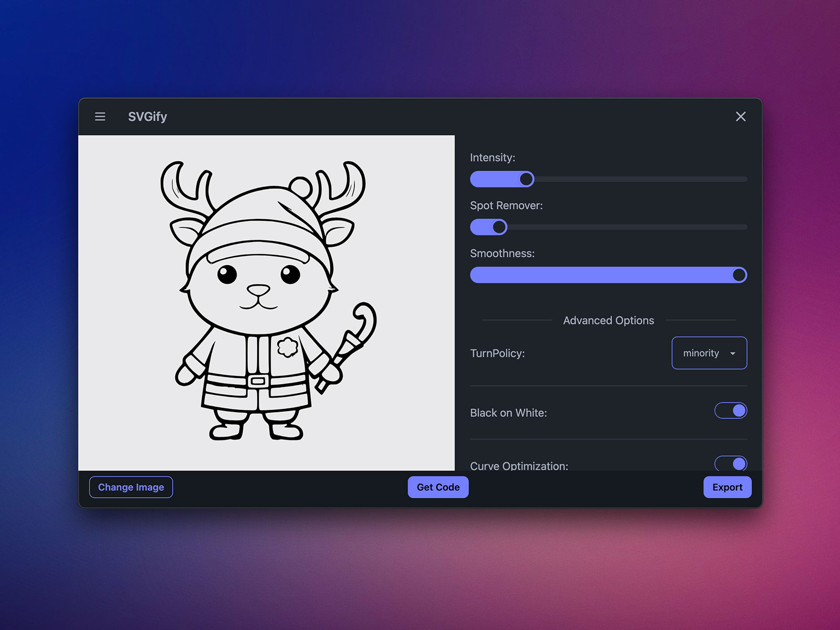This screenshot has height=630, width=840.
Task: Click the caret arrow in the TurnPolicy box
Action: click(732, 353)
